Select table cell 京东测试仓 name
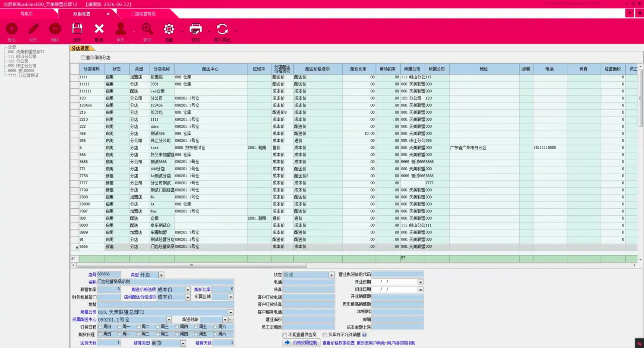 pyautogui.click(x=162, y=225)
